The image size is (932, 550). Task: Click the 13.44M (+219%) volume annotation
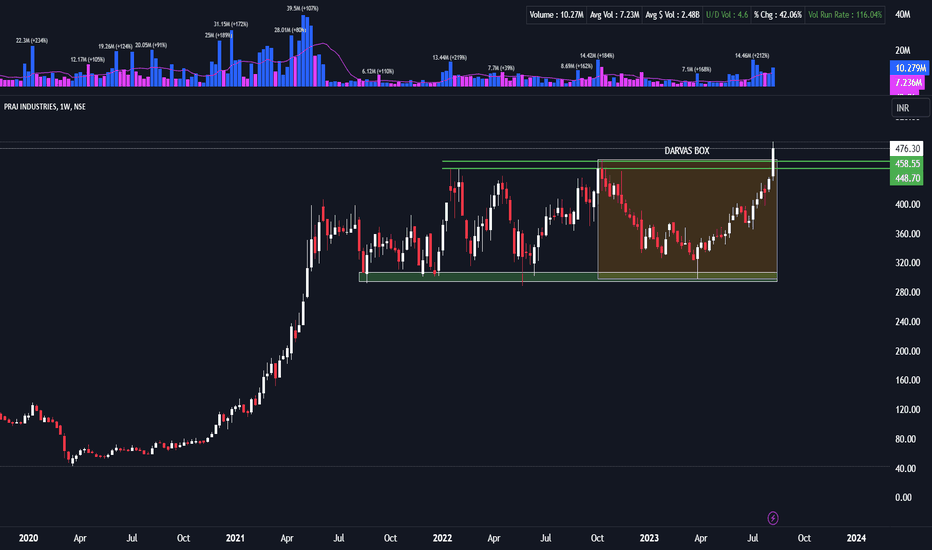pos(449,58)
